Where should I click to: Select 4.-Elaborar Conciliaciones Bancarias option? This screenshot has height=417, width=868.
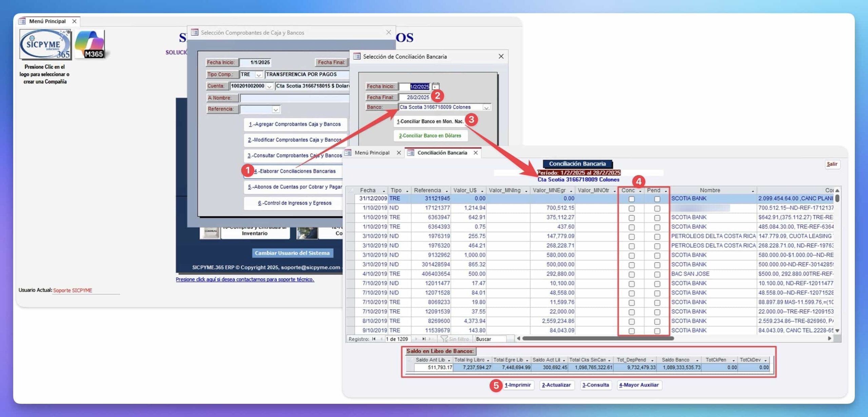[x=294, y=171]
